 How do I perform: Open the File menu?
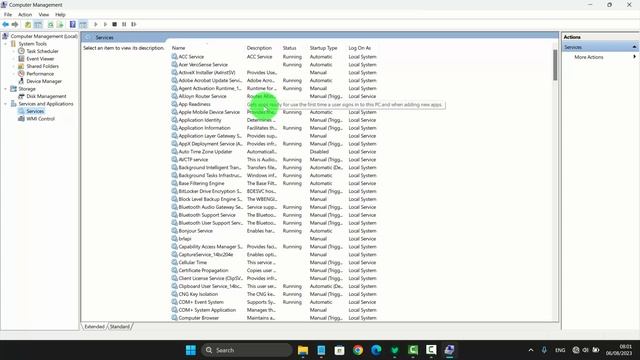coord(8,14)
